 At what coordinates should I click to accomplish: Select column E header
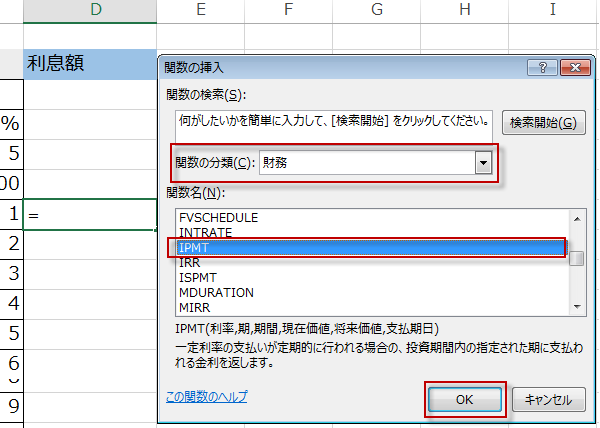(x=201, y=11)
